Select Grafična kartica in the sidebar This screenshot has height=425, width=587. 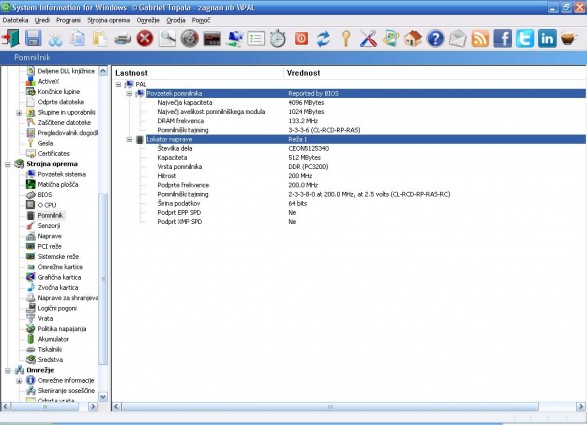tap(59, 277)
